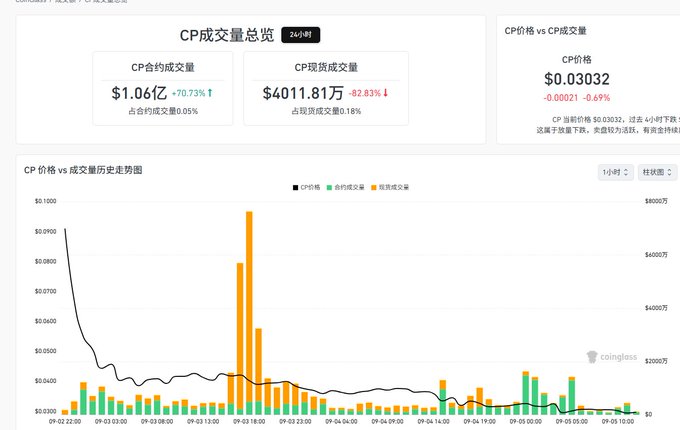Click the 09-03 03:00 x-axis label
Screen dimensions: 680x430
tap(111, 421)
